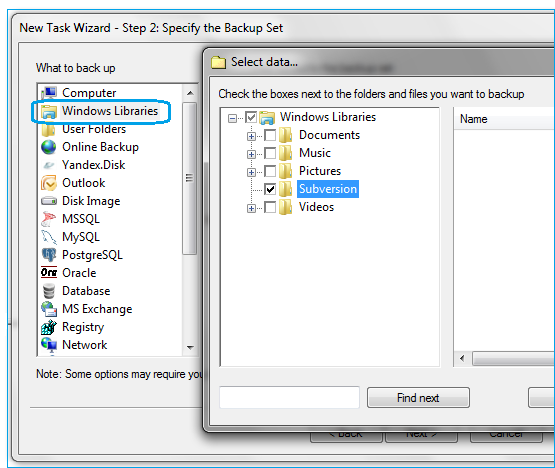Screen dimensions: 555x468
Task: Check the Documents checkbox
Action: (x=270, y=135)
